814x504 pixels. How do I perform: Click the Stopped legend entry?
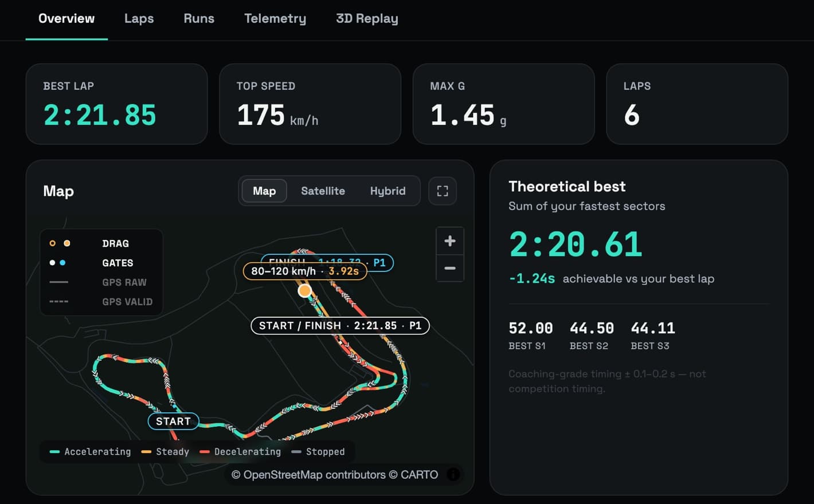318,452
